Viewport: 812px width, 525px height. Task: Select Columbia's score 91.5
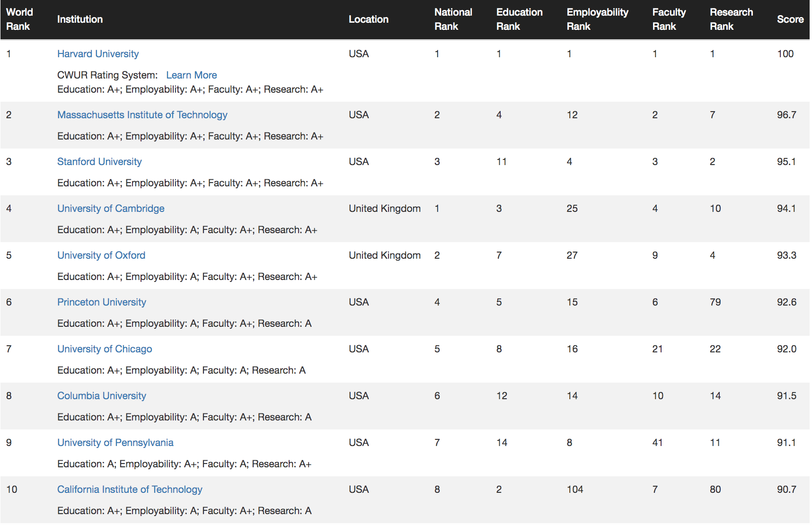(x=786, y=396)
